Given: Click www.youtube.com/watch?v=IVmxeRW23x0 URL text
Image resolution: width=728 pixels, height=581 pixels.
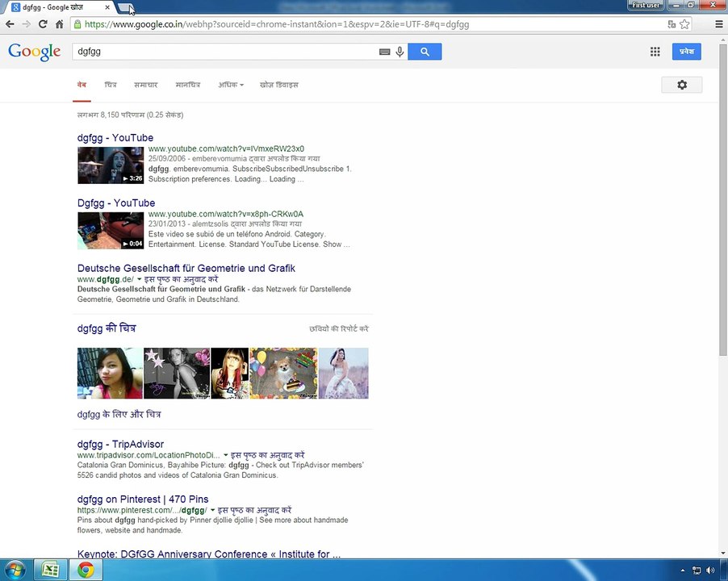Looking at the screenshot, I should point(226,149).
